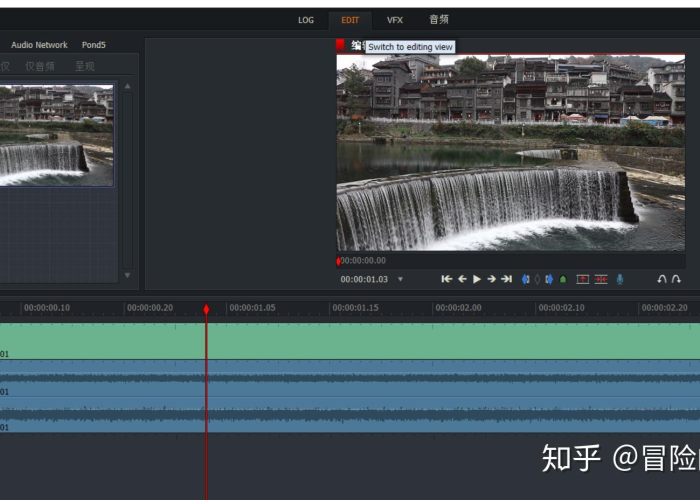
Task: Click timeline ruler at 00:00:02.10
Action: tap(561, 308)
